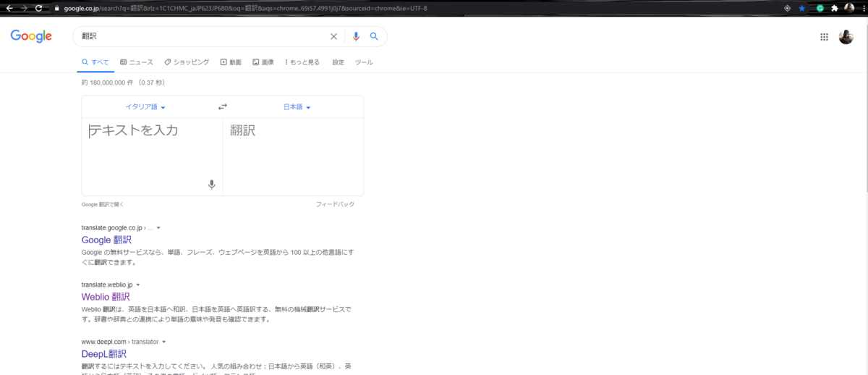Open 設定 search settings

tap(339, 62)
